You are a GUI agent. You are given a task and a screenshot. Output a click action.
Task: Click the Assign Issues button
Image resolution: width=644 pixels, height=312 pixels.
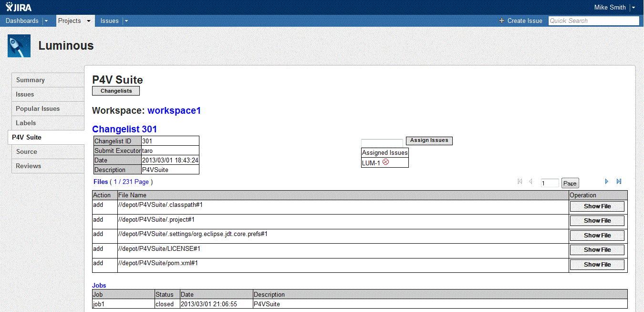(x=429, y=140)
